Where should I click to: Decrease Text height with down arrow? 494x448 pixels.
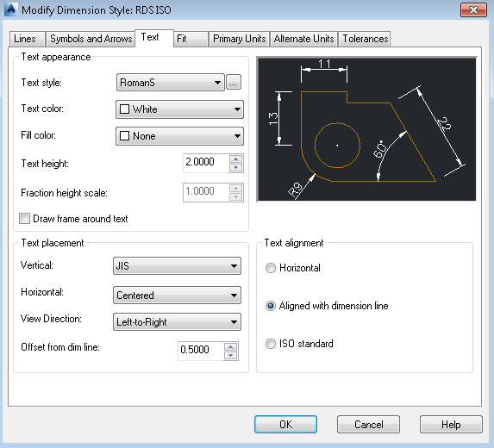(x=236, y=168)
